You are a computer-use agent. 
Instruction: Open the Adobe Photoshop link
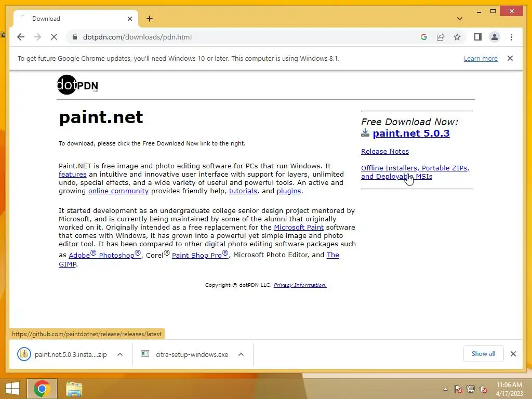pyautogui.click(x=104, y=255)
